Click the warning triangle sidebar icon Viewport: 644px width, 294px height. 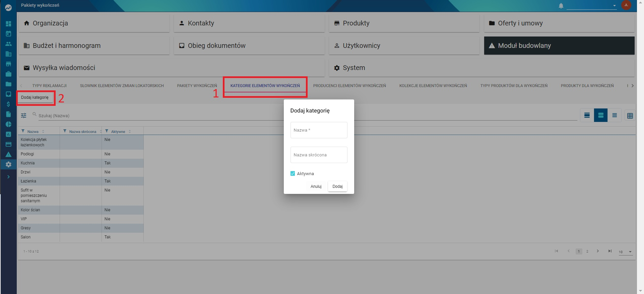click(x=8, y=154)
